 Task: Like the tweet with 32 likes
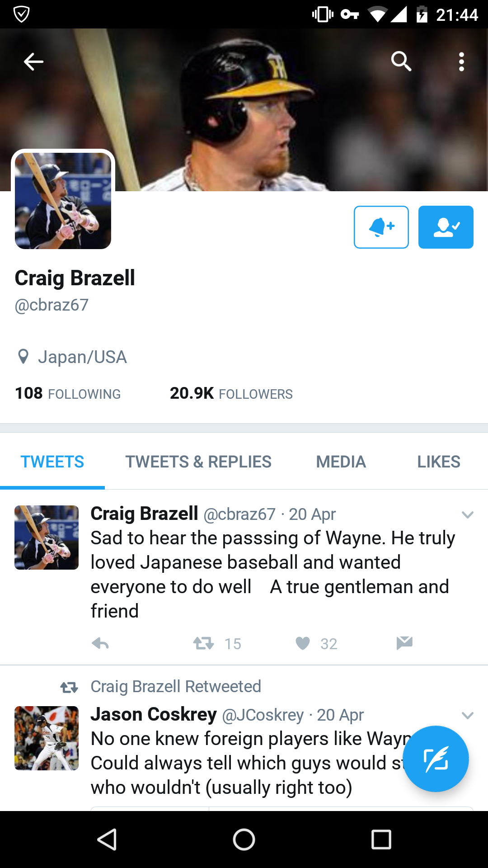[x=303, y=643]
